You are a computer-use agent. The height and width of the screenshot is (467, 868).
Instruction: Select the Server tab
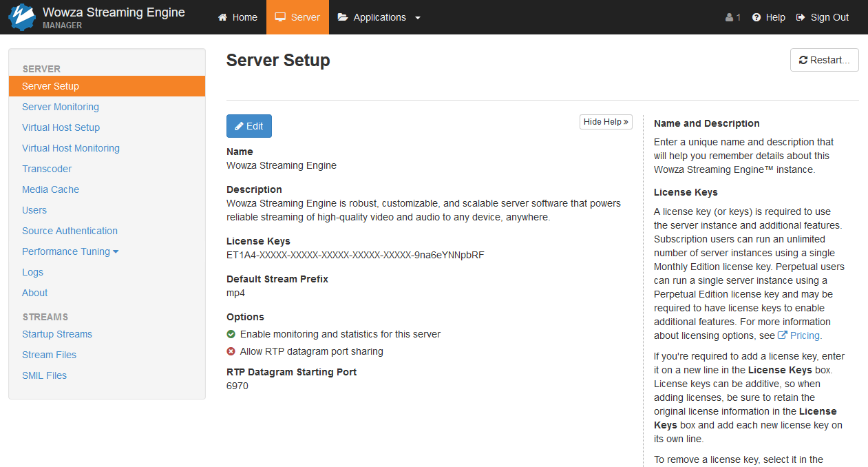click(x=297, y=17)
